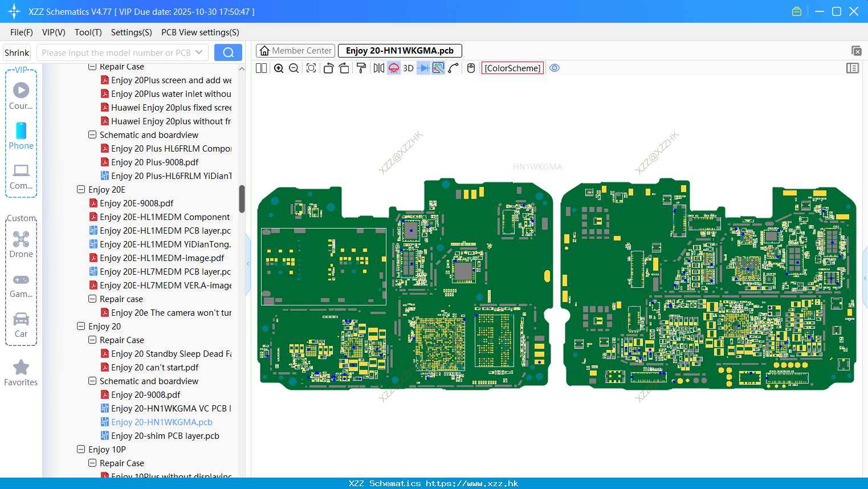Collapse Schematic and boardview under Enjoy 20
This screenshot has width=868, height=489.
pyautogui.click(x=92, y=381)
